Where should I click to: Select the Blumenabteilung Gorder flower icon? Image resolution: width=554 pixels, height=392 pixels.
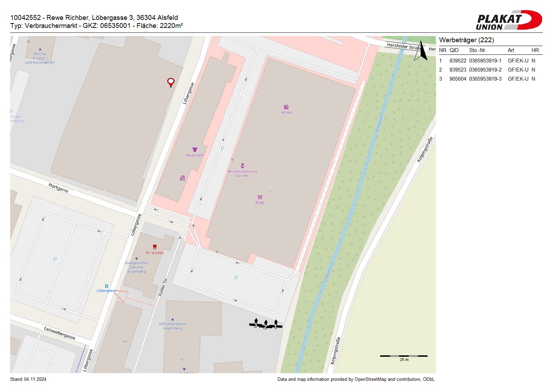click(x=242, y=166)
